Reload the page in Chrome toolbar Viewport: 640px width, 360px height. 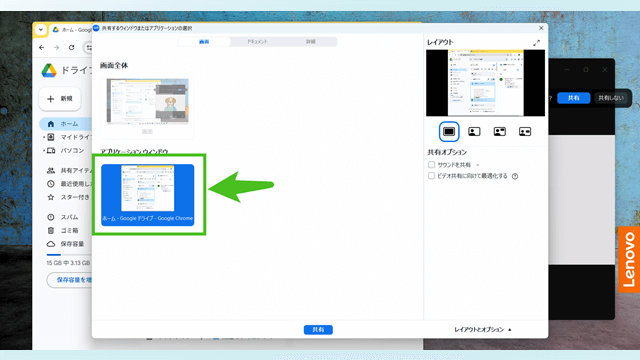click(x=71, y=47)
